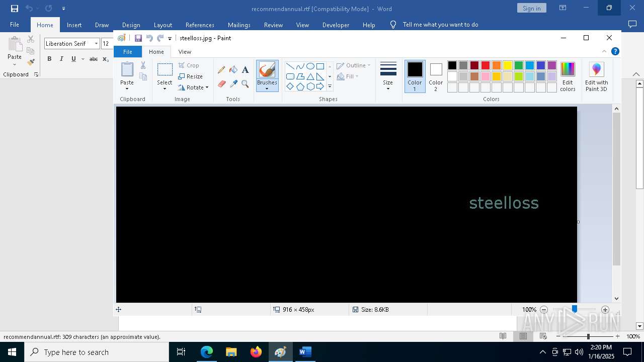Switch Word to Read Mode view
This screenshot has height=362, width=644.
point(503,336)
